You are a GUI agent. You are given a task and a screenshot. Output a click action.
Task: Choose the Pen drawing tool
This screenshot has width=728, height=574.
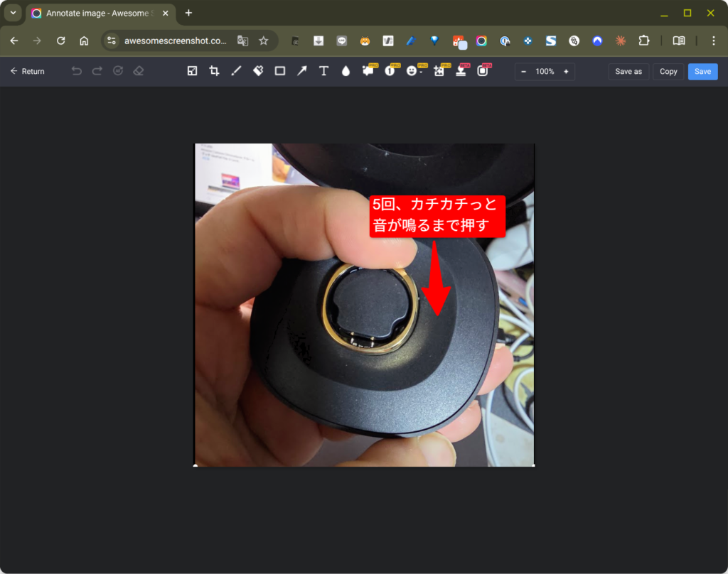tap(236, 71)
